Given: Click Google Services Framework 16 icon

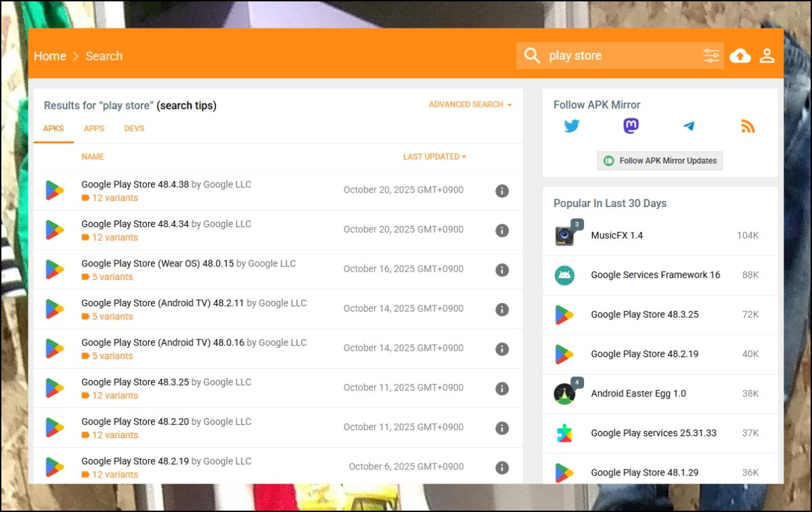Looking at the screenshot, I should coord(564,275).
